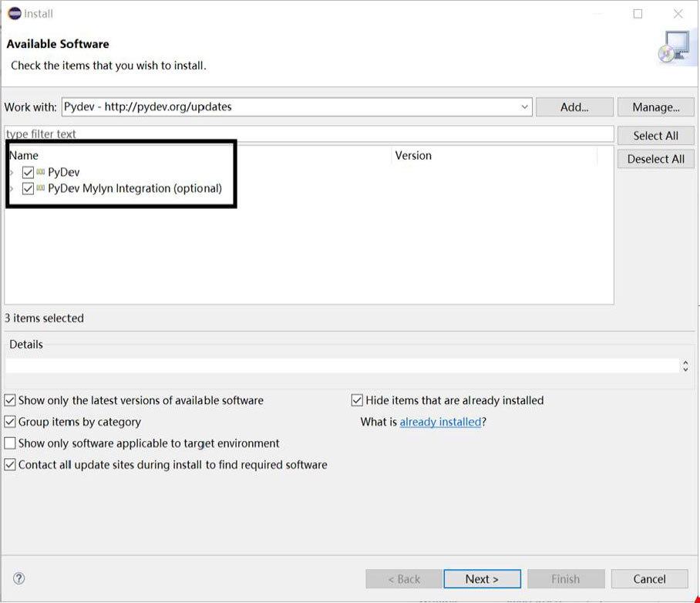Enable Show only software applicable to target environment
Viewport: 700px width, 603px height.
click(10, 443)
